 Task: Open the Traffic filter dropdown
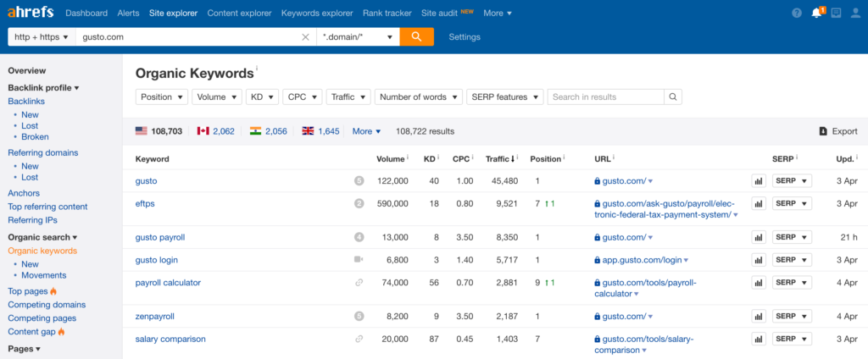tap(348, 97)
